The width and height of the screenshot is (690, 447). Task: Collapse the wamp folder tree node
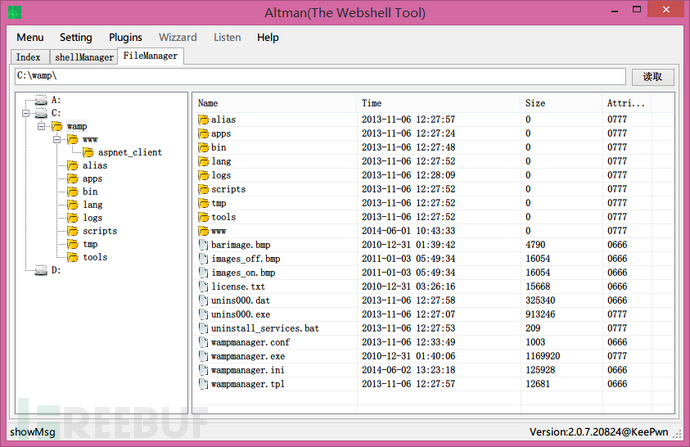(41, 127)
